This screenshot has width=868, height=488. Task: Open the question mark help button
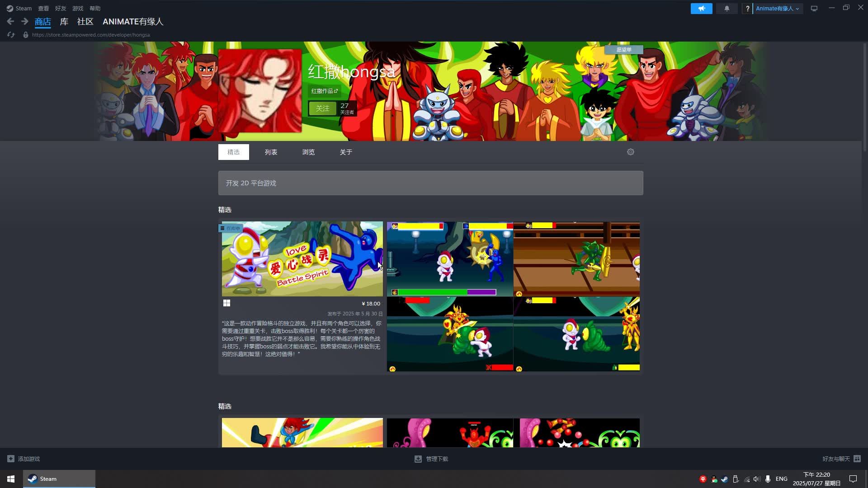click(x=747, y=9)
